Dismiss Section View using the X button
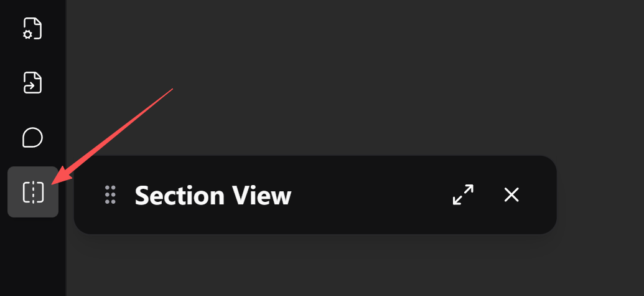Viewport: 644px width, 296px height. point(511,195)
